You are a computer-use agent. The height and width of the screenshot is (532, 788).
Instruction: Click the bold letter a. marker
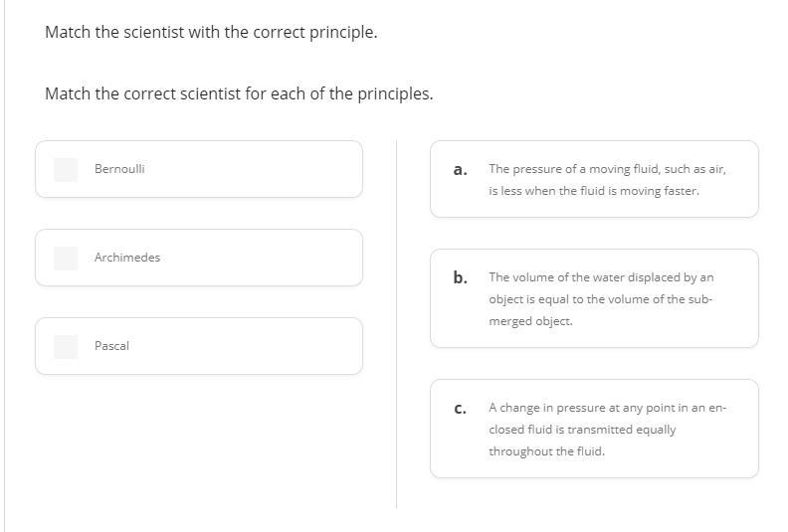[460, 170]
